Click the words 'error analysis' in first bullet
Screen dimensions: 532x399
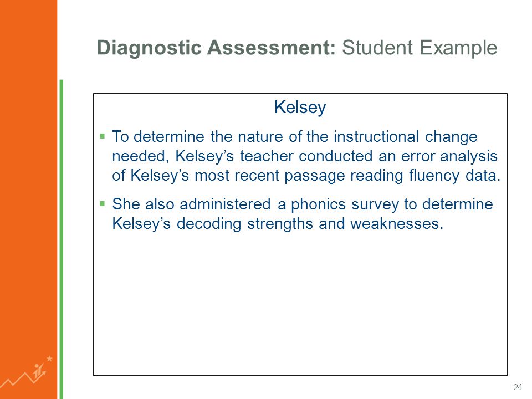click(x=449, y=156)
